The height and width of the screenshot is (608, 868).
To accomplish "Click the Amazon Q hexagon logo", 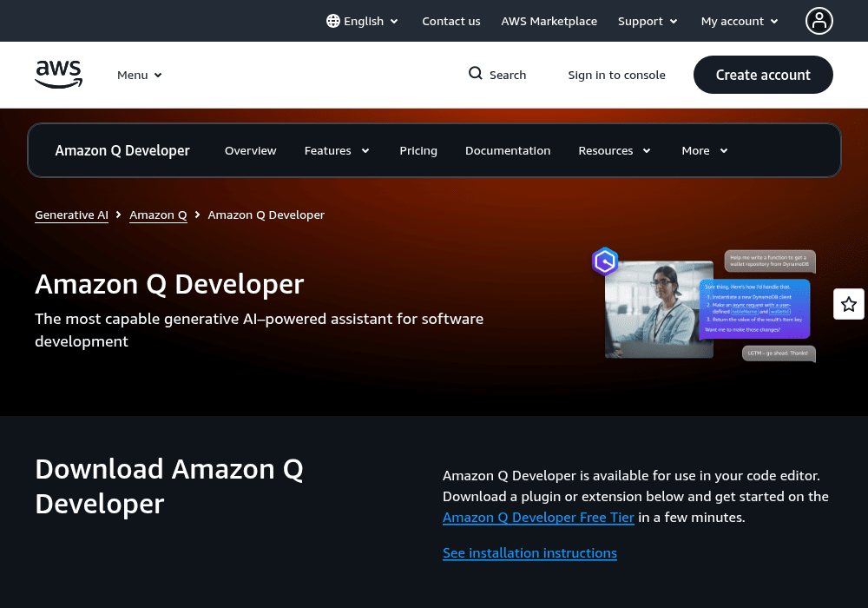I will tap(604, 261).
